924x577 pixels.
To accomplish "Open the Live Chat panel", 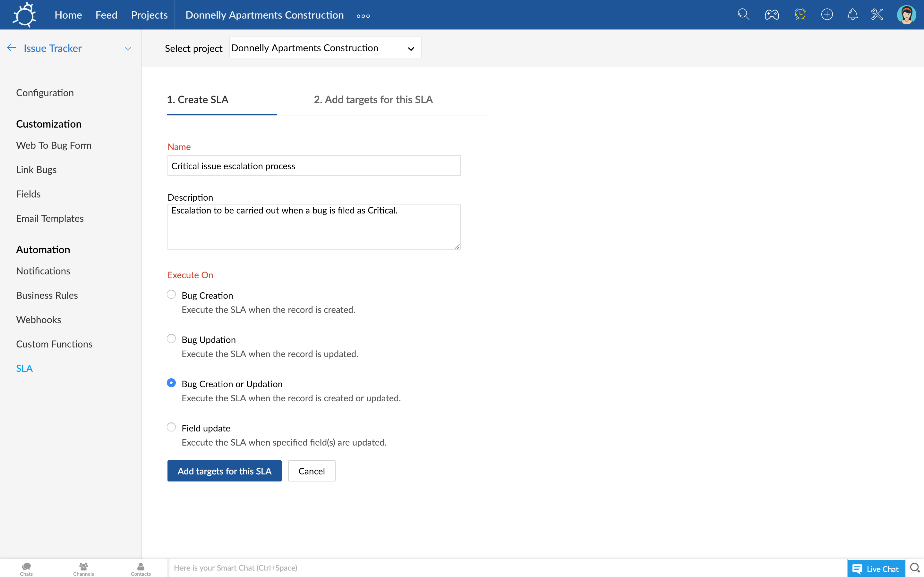I will (x=876, y=568).
